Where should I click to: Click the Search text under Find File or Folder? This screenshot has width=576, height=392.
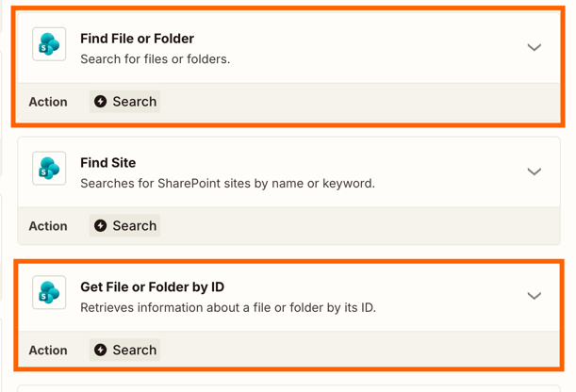135,102
